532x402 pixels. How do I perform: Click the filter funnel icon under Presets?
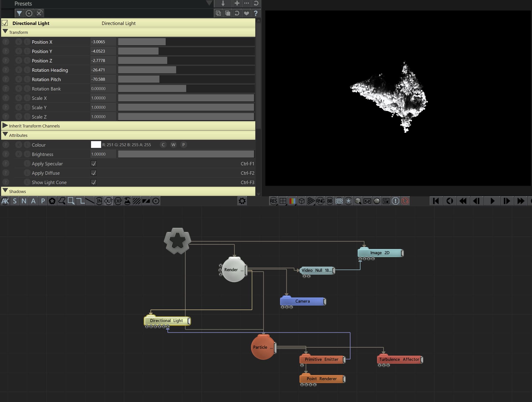19,13
